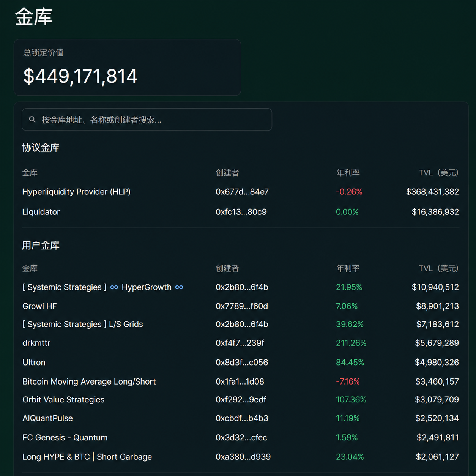
Task: Sort protocol vaults by 年利率 header
Action: click(348, 173)
